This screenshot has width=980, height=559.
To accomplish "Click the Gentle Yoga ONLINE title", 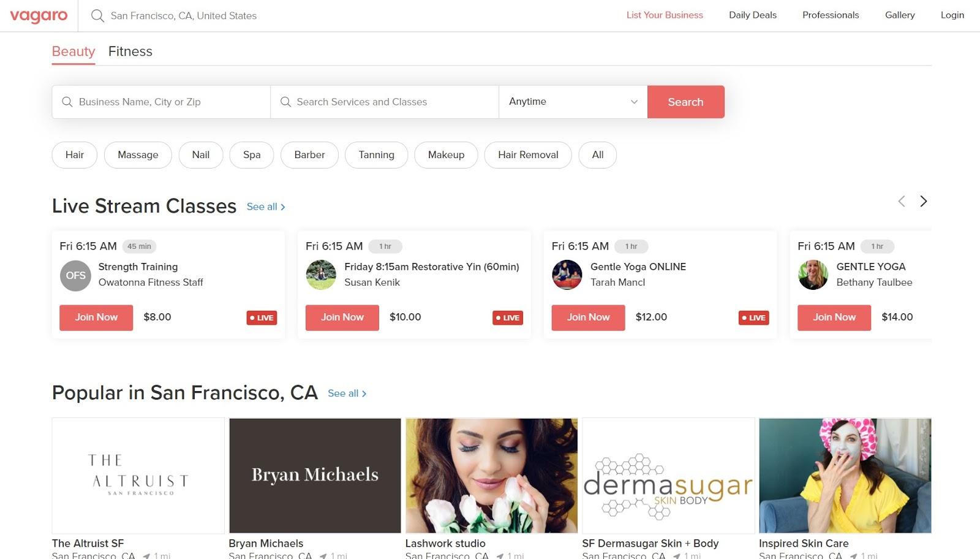I will [638, 267].
